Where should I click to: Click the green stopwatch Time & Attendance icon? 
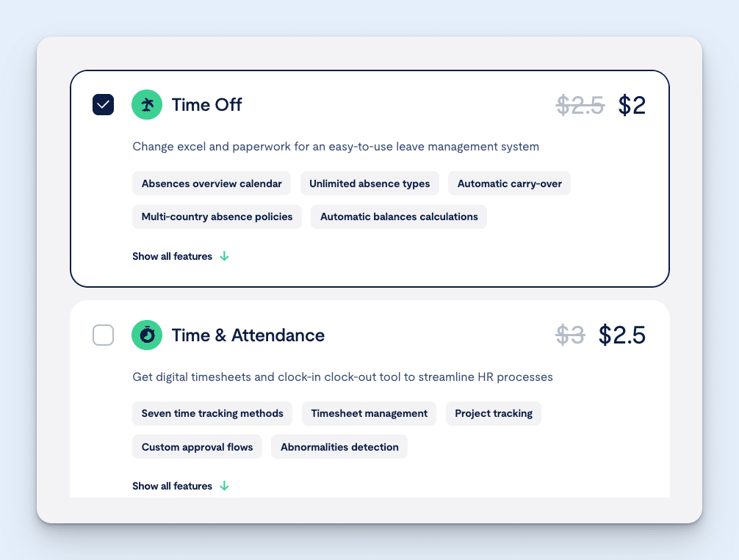(147, 335)
